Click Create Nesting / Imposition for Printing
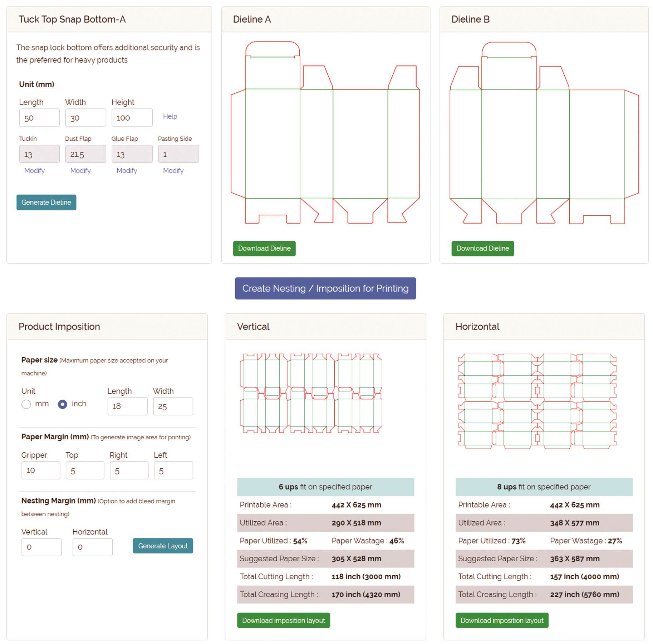Screen dimensions: 653x644 click(x=325, y=288)
